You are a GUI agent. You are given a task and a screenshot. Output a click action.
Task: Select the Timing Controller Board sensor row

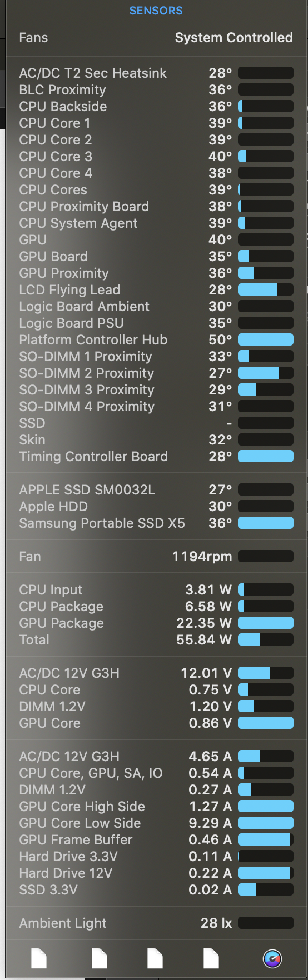156,456
